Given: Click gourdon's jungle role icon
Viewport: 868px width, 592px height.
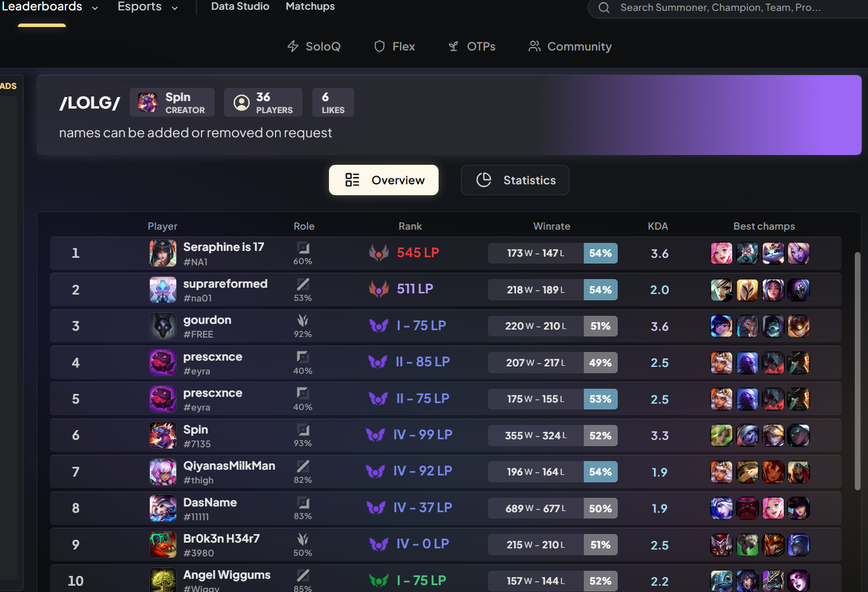Looking at the screenshot, I should [x=303, y=320].
